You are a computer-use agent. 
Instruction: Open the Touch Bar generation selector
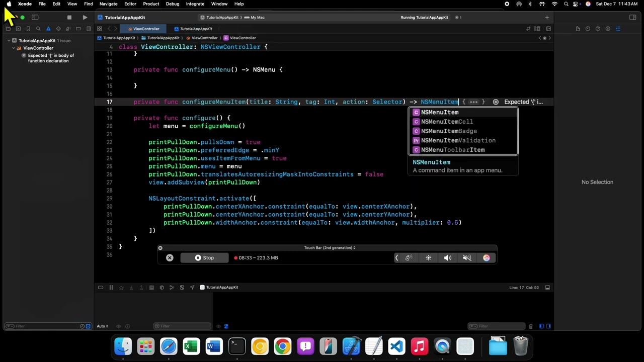[x=330, y=248]
